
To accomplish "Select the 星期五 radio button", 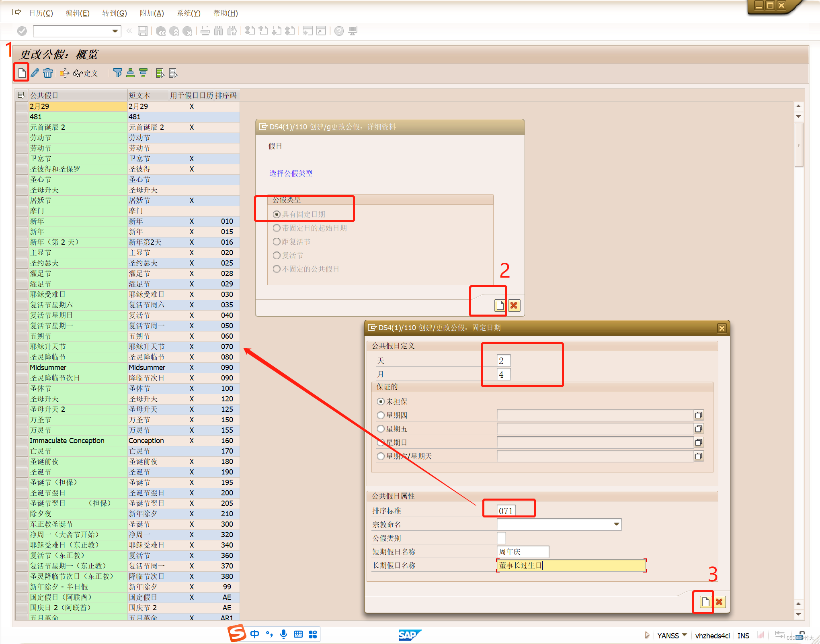I will 381,429.
